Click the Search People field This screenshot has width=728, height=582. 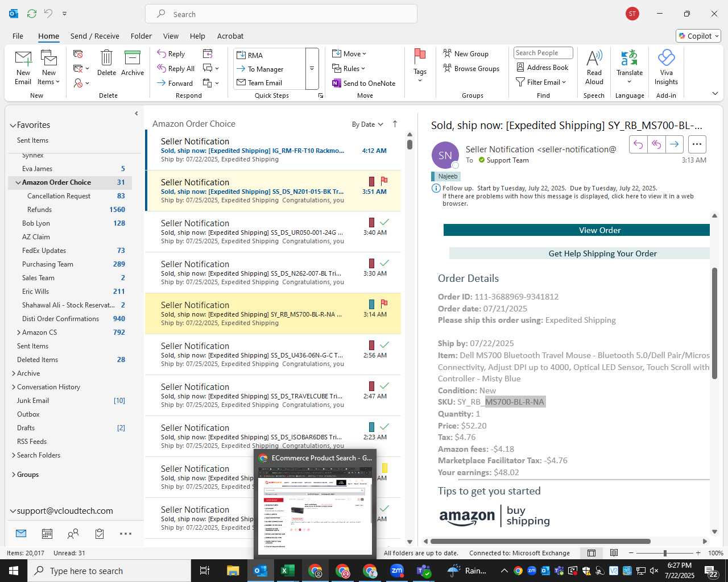coord(543,53)
